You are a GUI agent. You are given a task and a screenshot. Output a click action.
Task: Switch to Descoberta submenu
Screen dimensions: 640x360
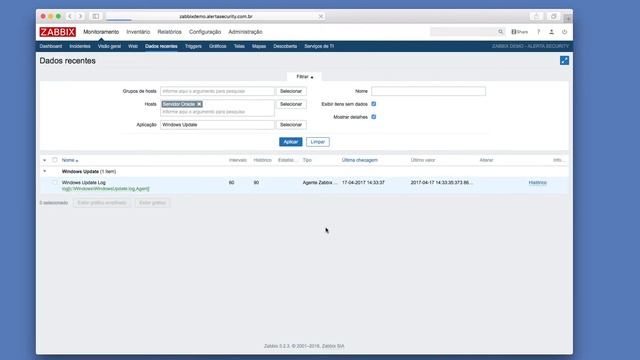pyautogui.click(x=285, y=46)
